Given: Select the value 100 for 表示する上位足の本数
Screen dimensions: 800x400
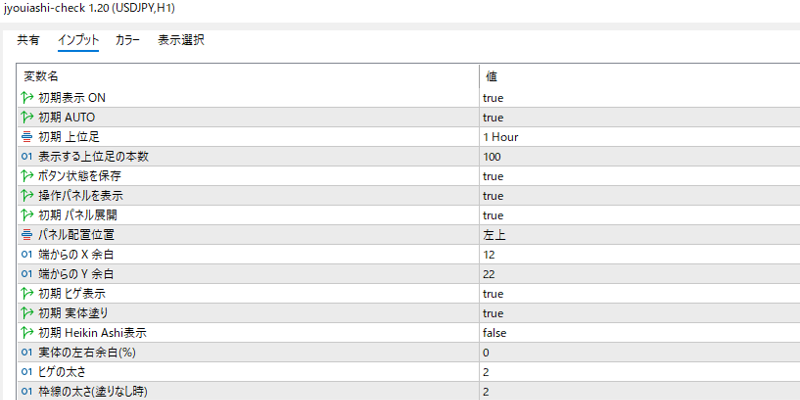Looking at the screenshot, I should point(640,157).
